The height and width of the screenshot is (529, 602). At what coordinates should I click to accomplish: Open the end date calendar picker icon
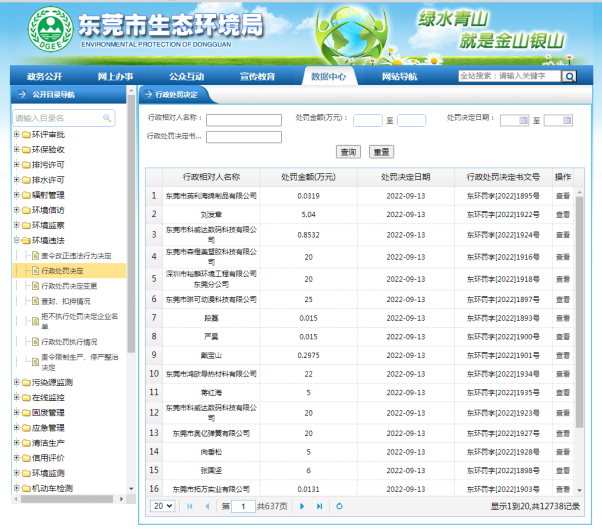coord(567,121)
